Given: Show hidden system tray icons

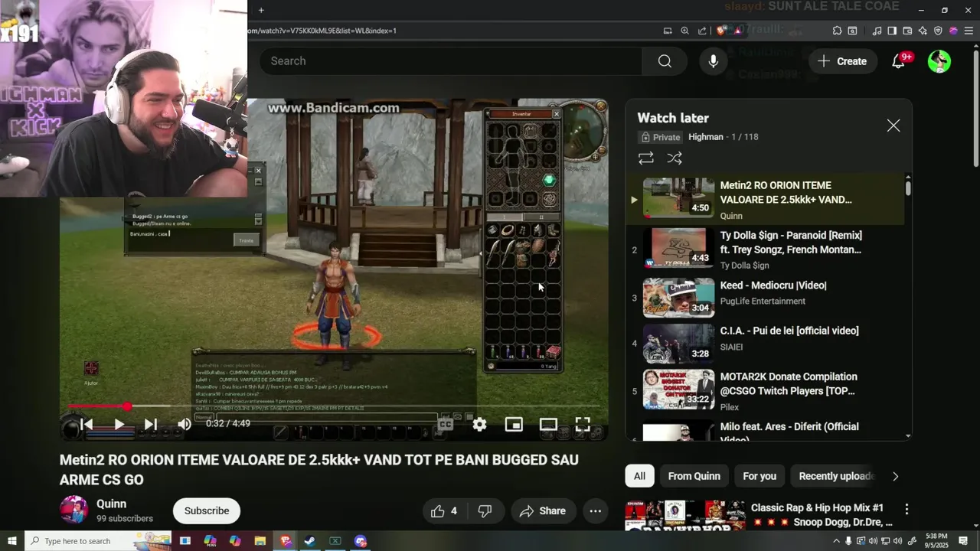Looking at the screenshot, I should coord(836,541).
